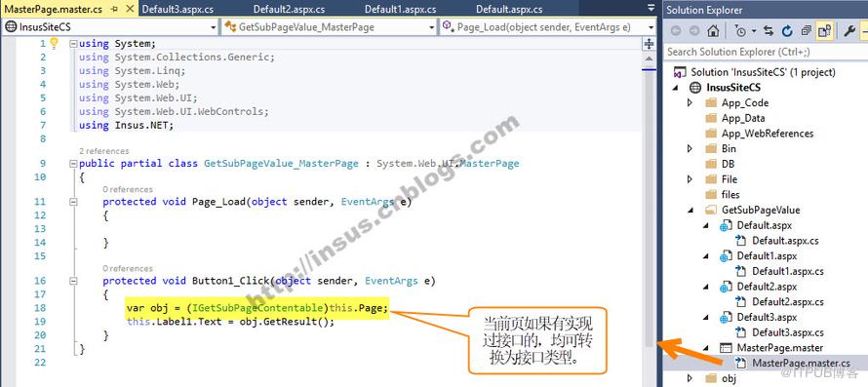Expand the obj folder node
Viewport: 868px width, 387px height.
pos(690,378)
